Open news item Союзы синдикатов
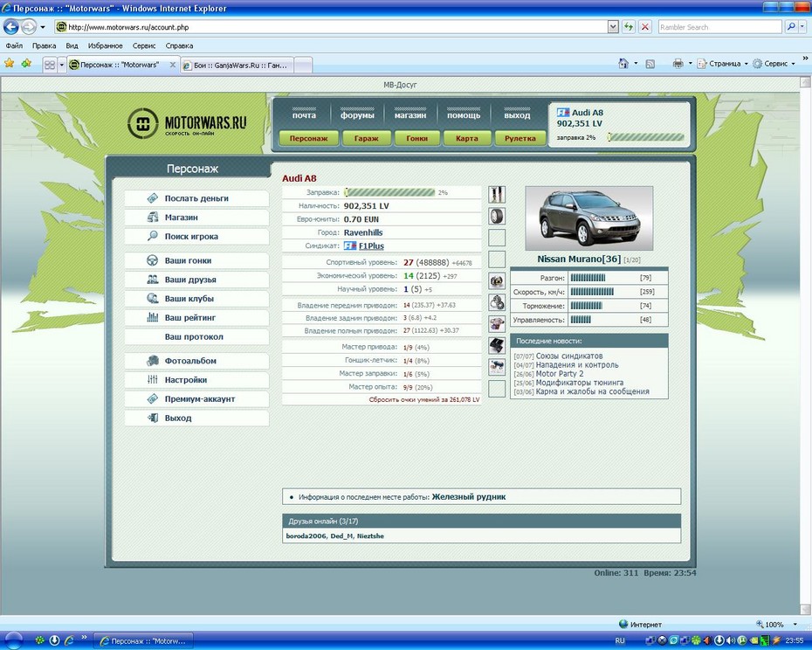Screen dimensions: 812x650 [569, 356]
